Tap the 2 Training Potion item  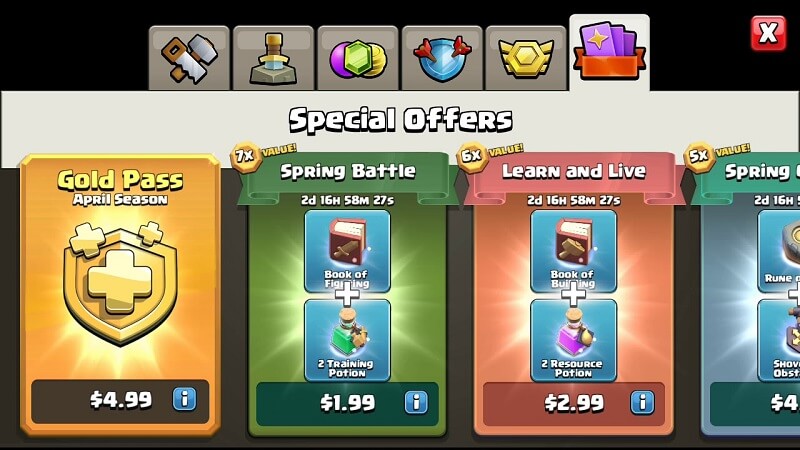[x=347, y=340]
